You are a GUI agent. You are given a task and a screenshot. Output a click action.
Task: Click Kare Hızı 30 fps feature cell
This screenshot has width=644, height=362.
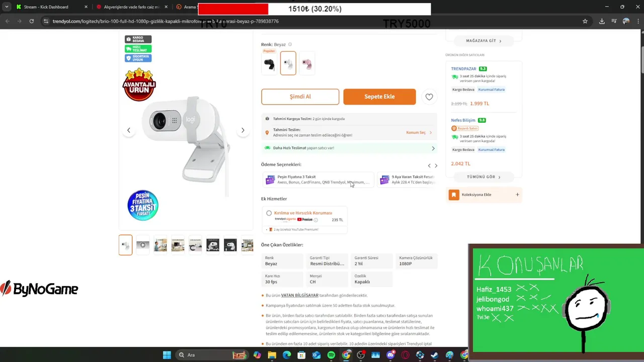point(282,279)
